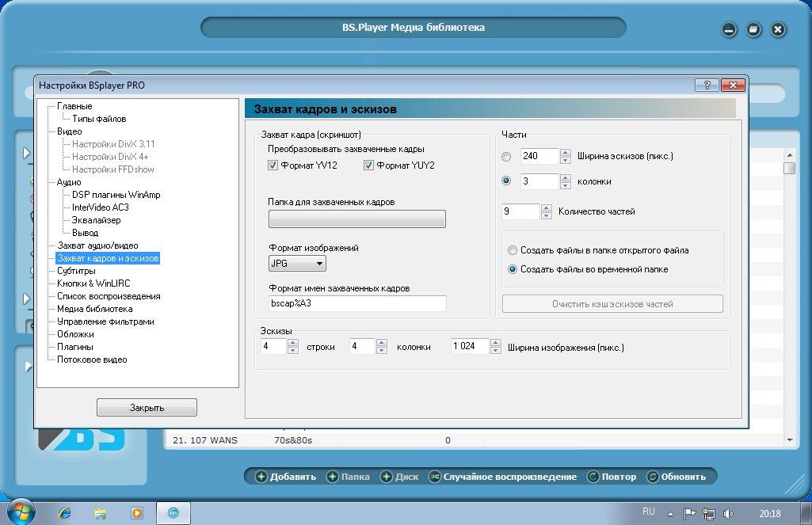
Task: Choose Создать файлы во временной папке
Action: 513,269
